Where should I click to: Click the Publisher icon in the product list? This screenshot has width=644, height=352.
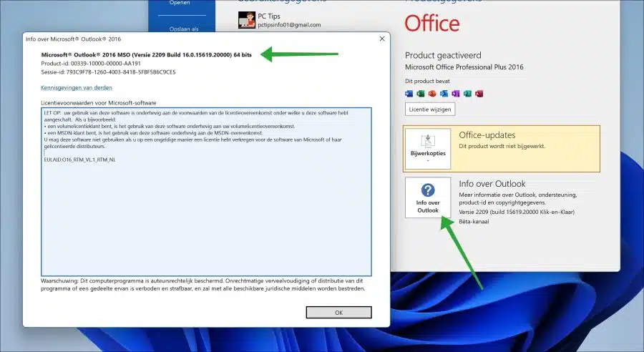coord(467,94)
